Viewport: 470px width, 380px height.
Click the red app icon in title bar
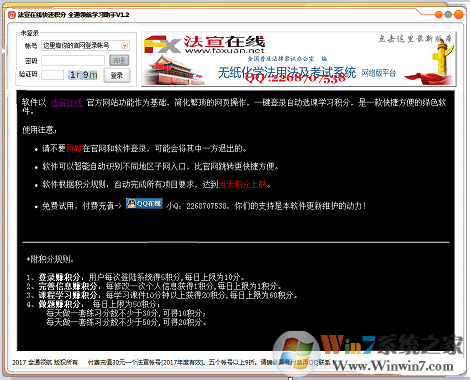[x=12, y=15]
